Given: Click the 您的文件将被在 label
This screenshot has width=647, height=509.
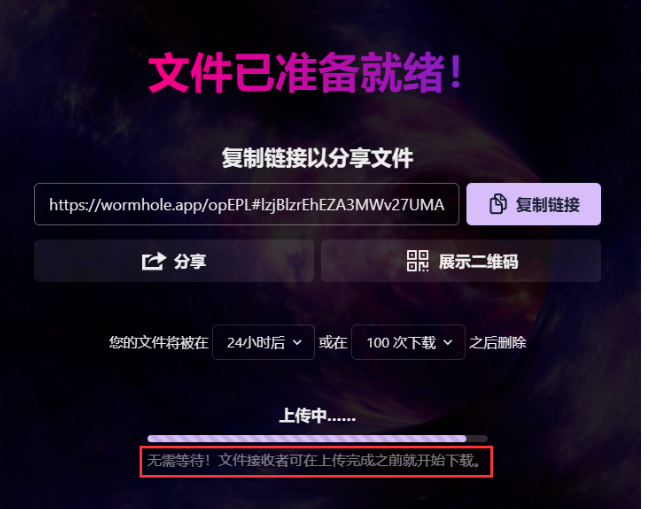Looking at the screenshot, I should [x=158, y=342].
